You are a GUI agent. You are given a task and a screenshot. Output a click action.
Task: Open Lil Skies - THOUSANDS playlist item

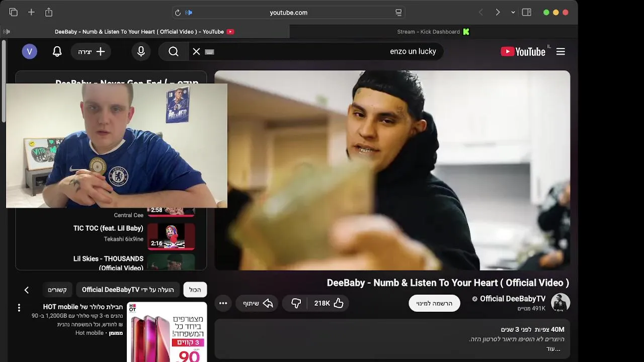(108, 263)
